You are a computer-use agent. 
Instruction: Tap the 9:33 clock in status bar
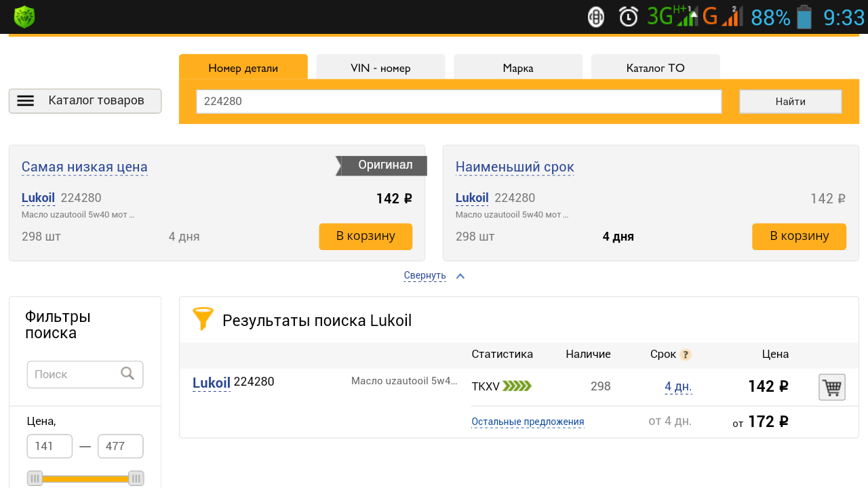click(844, 17)
